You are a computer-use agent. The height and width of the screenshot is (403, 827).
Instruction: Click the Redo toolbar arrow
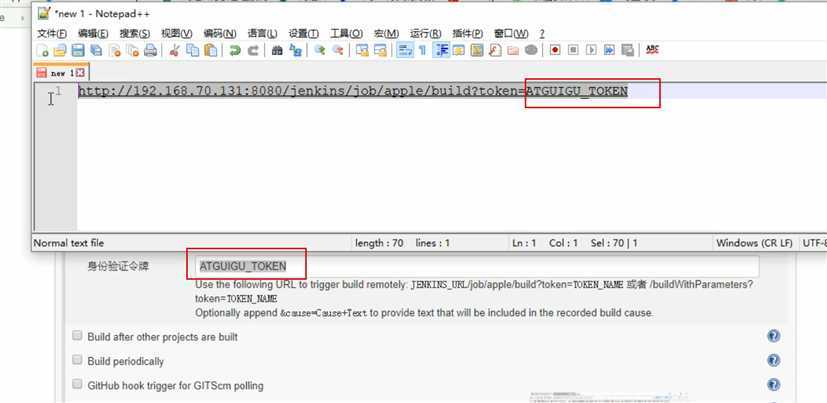click(254, 51)
